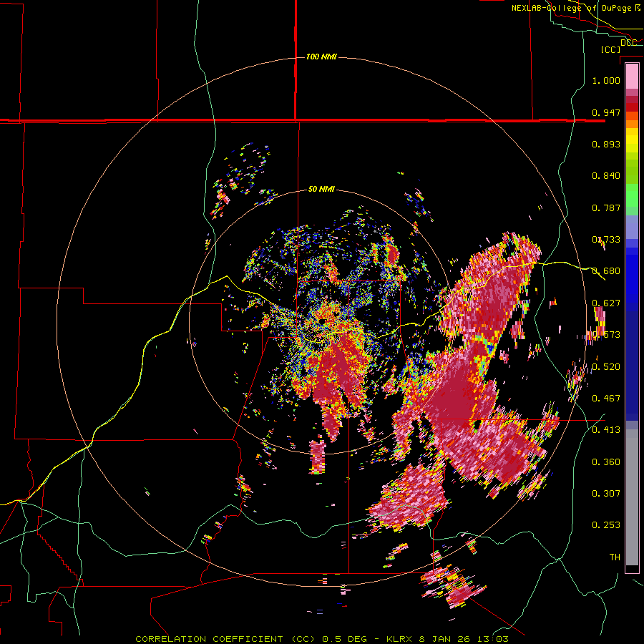The height and width of the screenshot is (644, 644).
Task: Click the KLRX station identifier
Action: coord(401,639)
